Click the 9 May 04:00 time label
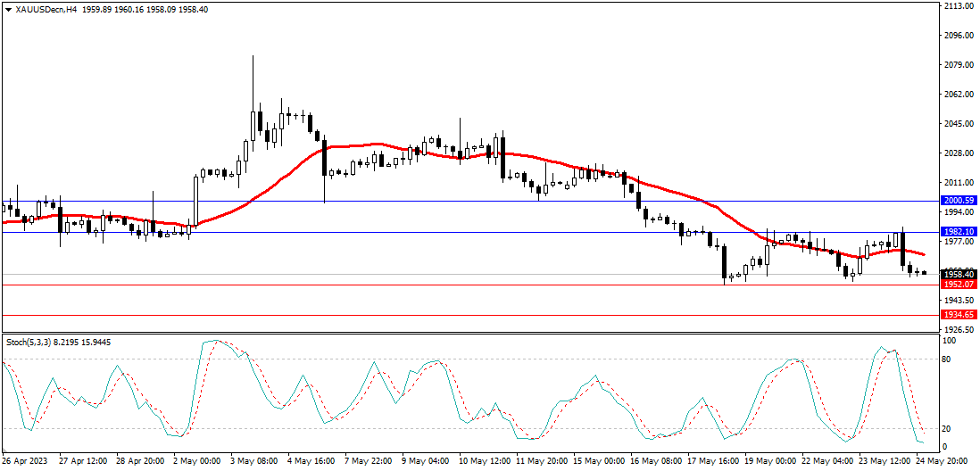The image size is (980, 471). click(x=426, y=461)
